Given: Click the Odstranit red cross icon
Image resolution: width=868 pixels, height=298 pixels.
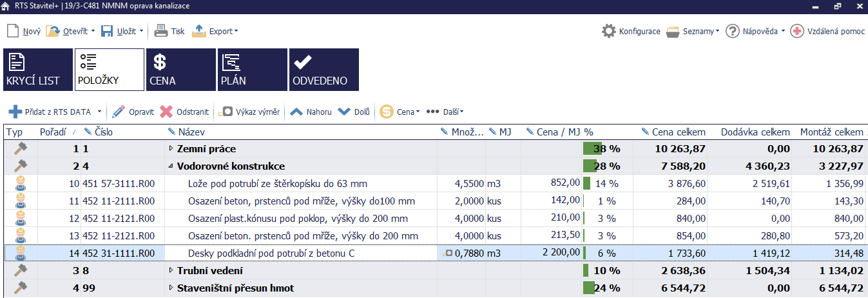Looking at the screenshot, I should [166, 112].
